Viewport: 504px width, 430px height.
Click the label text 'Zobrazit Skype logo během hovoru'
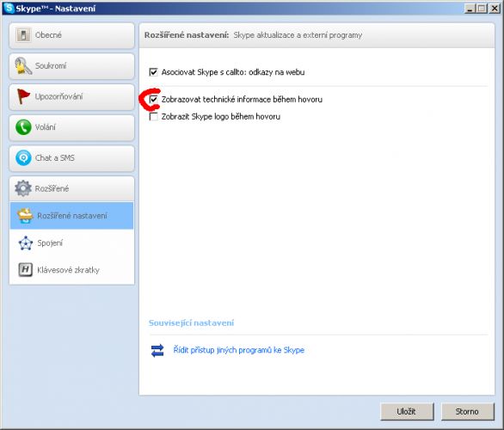click(221, 116)
